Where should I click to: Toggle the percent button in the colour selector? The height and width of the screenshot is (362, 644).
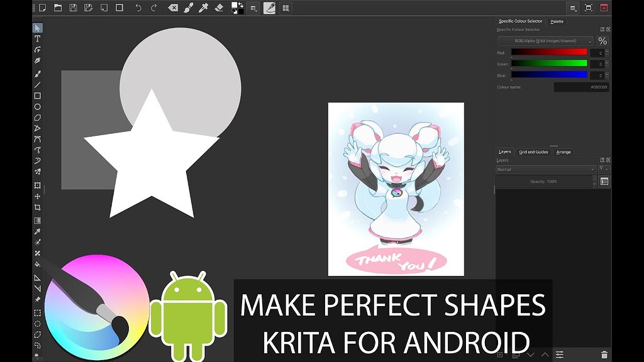(602, 41)
